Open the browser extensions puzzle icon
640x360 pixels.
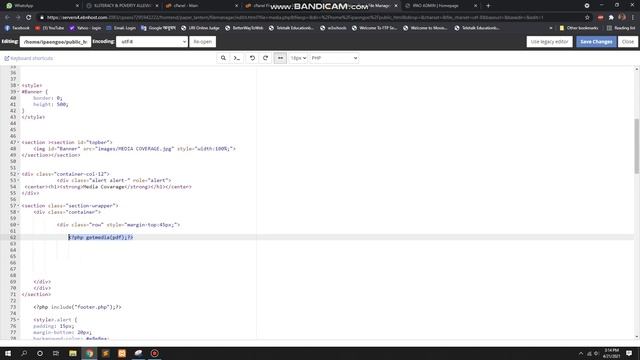[611, 18]
